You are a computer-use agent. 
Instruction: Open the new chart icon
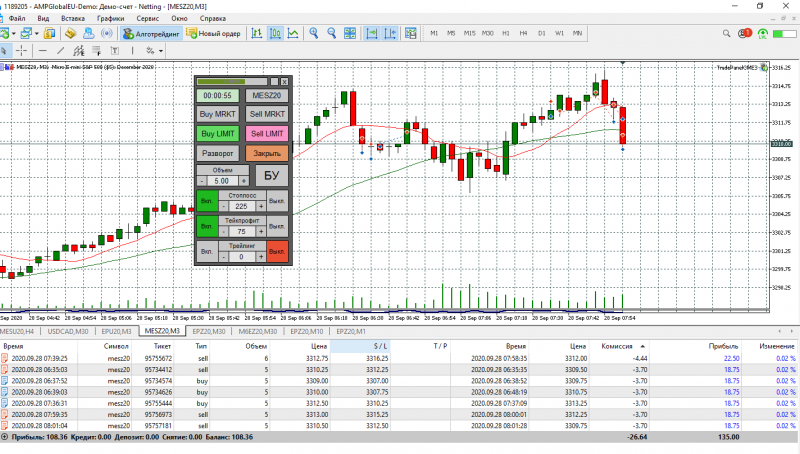(4, 33)
